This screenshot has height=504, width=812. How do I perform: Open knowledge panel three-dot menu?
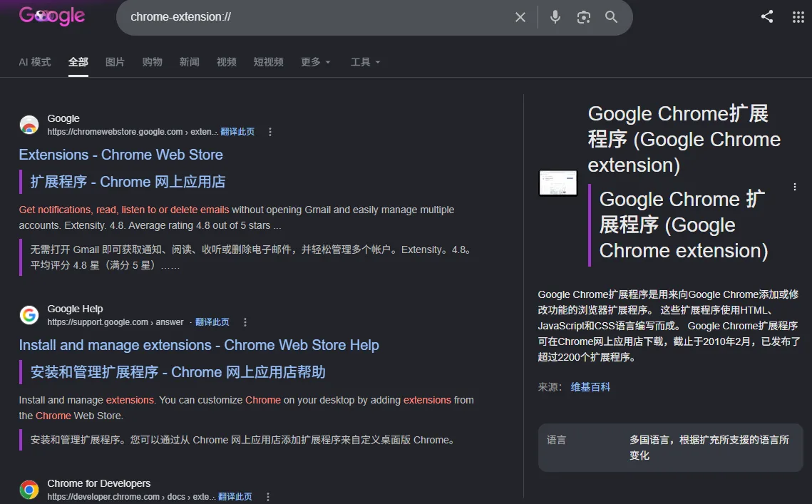795,187
